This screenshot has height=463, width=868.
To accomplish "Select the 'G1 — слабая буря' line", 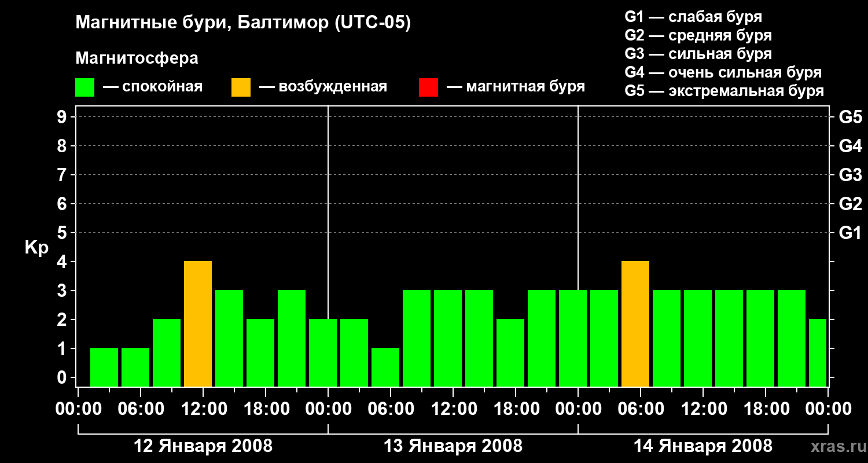I will coord(693,17).
